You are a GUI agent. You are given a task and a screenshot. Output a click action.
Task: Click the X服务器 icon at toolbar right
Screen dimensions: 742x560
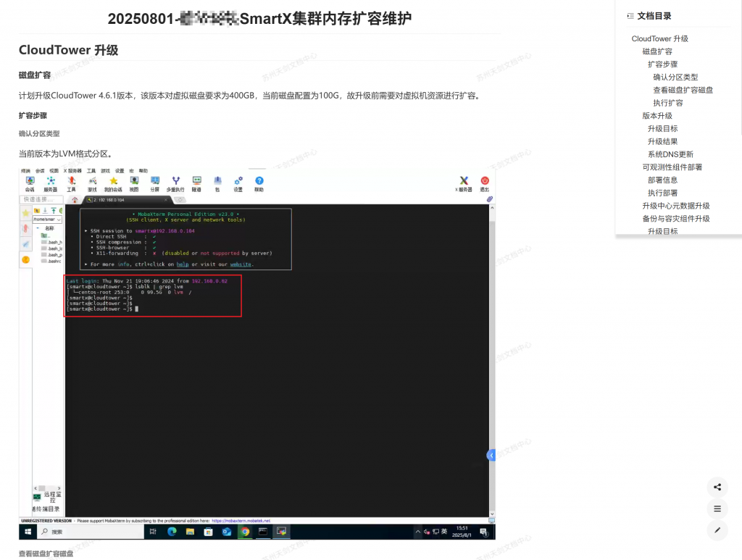[464, 182]
